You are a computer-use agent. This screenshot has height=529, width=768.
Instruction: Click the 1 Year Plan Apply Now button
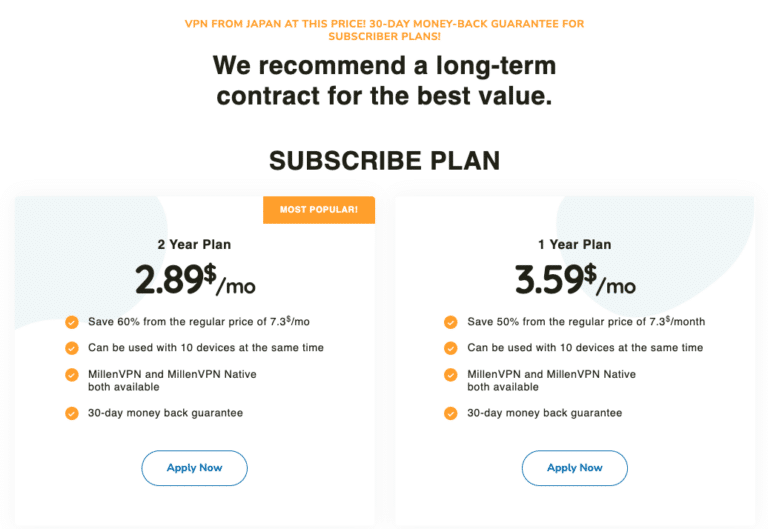tap(574, 468)
